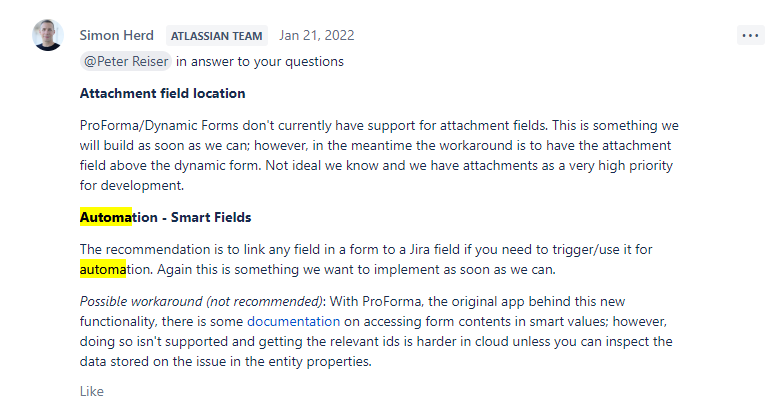Viewport: 777px width, 407px height.
Task: Open the three-dot comment actions menu
Action: pos(750,36)
